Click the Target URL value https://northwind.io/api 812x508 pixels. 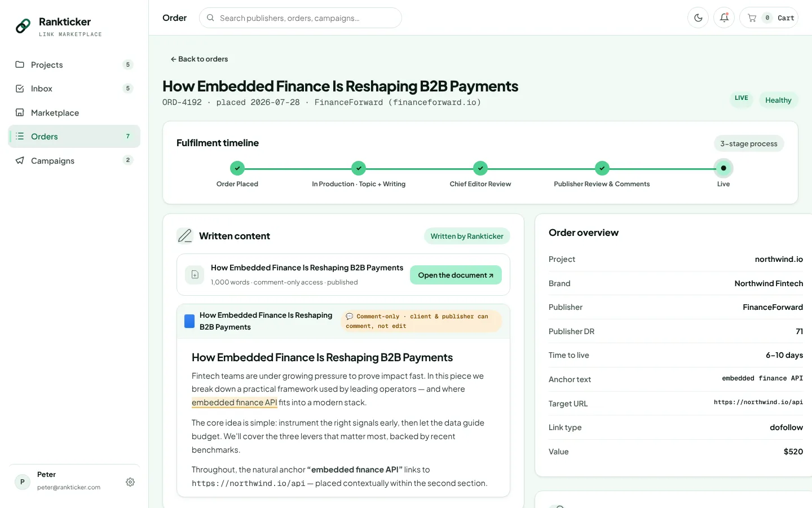pos(758,402)
